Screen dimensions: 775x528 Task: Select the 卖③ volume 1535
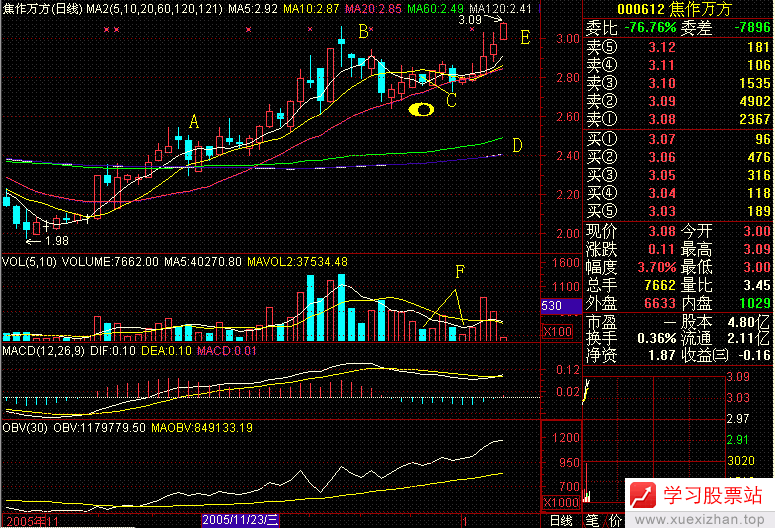pos(755,83)
